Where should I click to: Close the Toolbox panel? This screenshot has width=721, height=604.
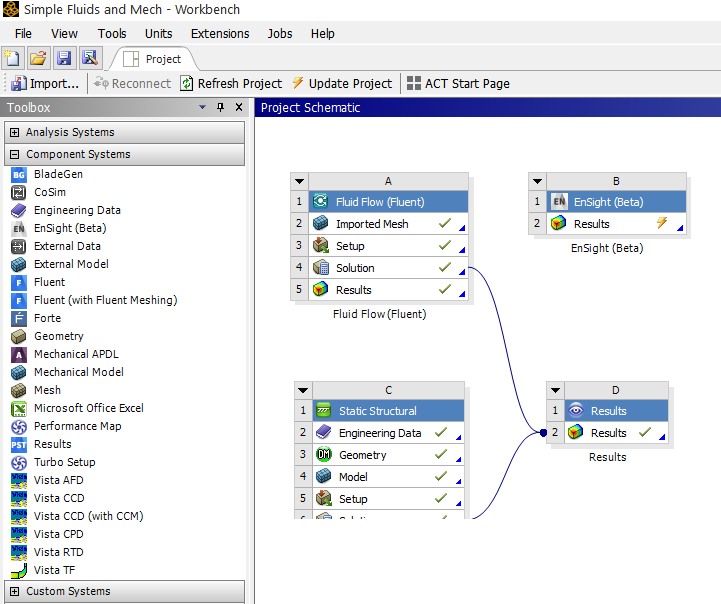click(239, 107)
